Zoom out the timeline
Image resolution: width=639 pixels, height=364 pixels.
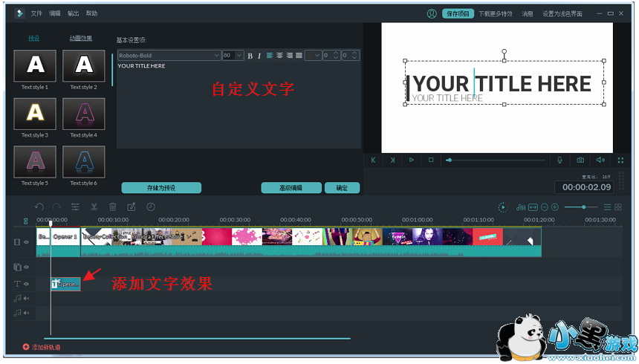point(545,207)
